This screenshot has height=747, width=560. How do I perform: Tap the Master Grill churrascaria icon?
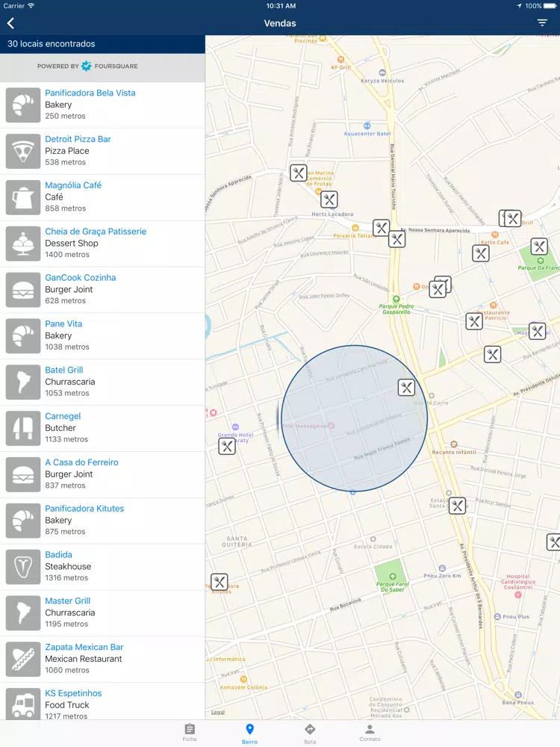pos(23,613)
